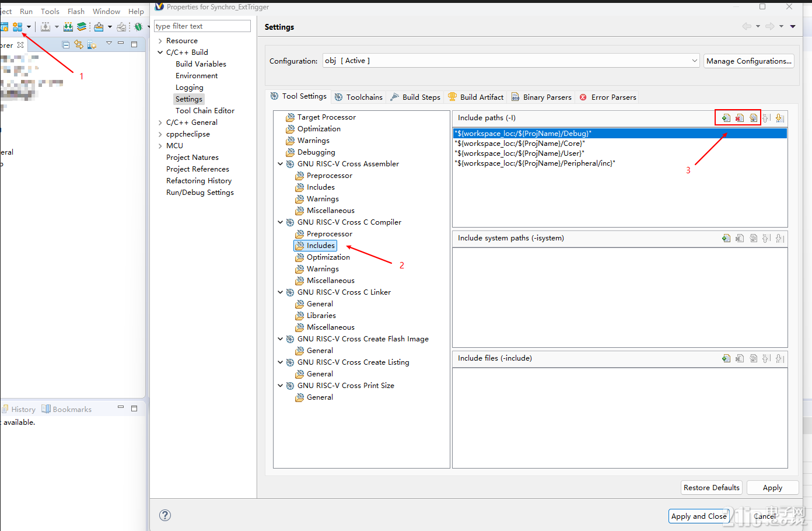Click the Apply and Close button

click(x=699, y=516)
